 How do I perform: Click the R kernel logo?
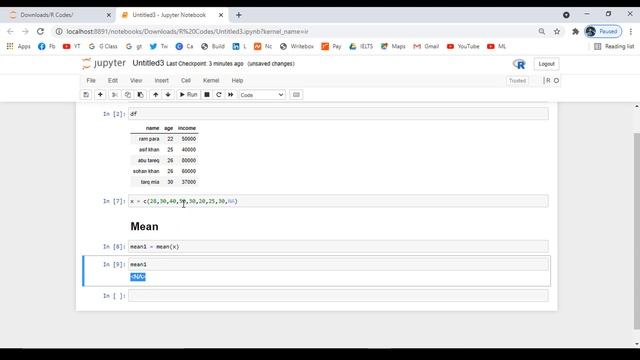(x=519, y=64)
